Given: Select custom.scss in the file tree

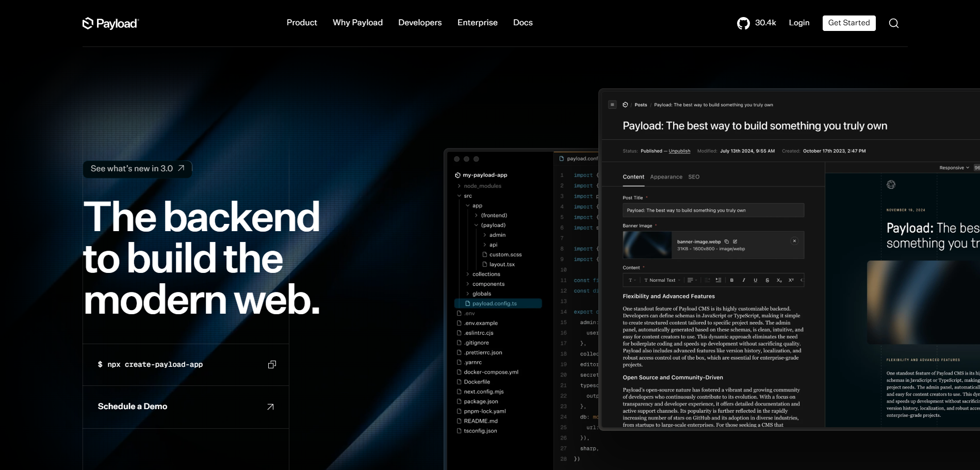Looking at the screenshot, I should click(x=505, y=254).
